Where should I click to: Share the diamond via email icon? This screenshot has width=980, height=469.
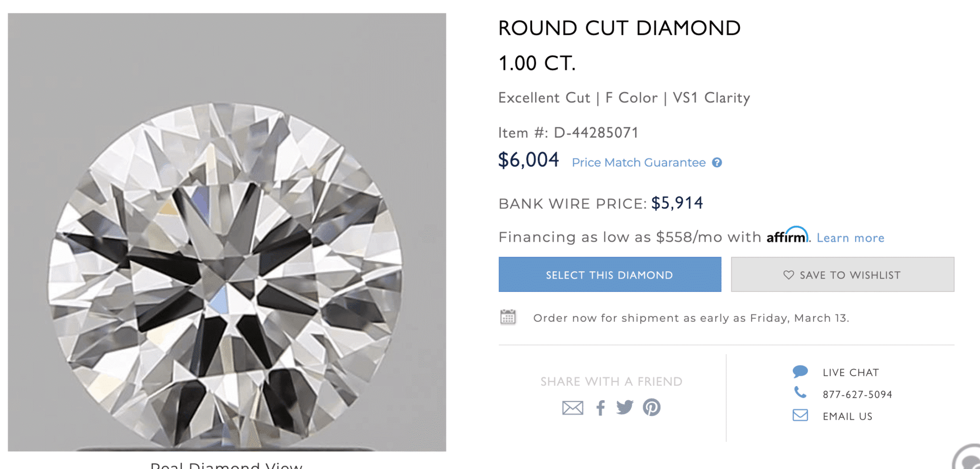click(x=572, y=407)
